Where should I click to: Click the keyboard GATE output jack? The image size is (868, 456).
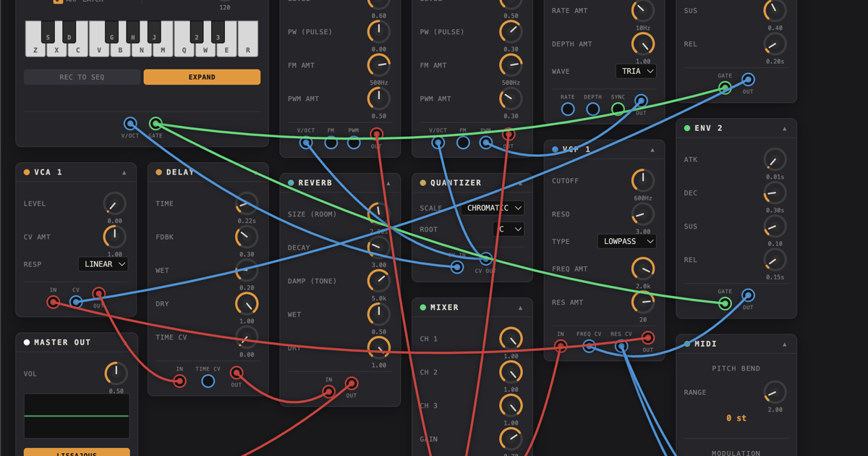coord(156,124)
